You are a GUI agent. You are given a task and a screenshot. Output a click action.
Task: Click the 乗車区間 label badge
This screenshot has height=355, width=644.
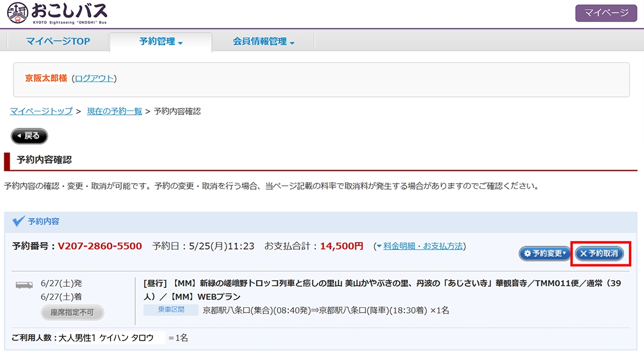[x=171, y=310]
